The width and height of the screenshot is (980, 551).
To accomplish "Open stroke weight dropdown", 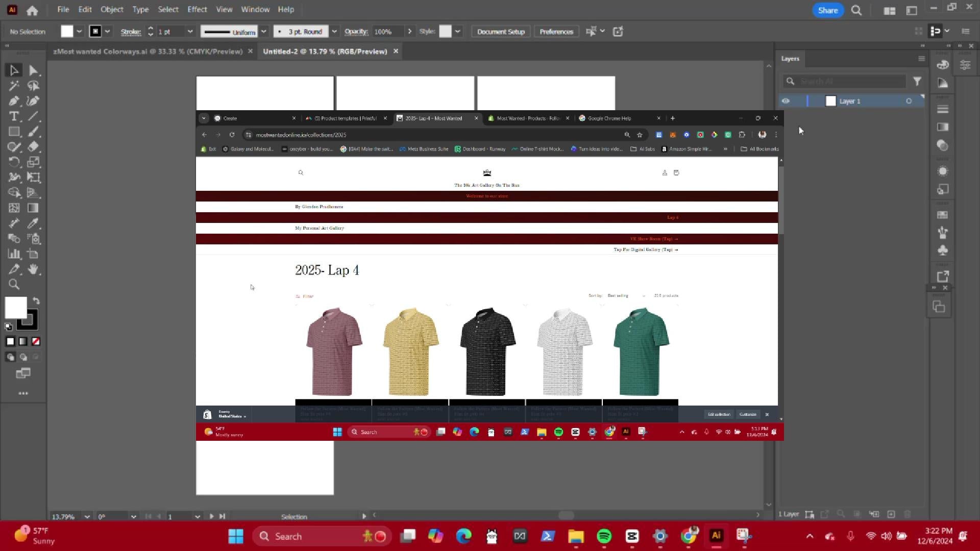I will tap(190, 32).
